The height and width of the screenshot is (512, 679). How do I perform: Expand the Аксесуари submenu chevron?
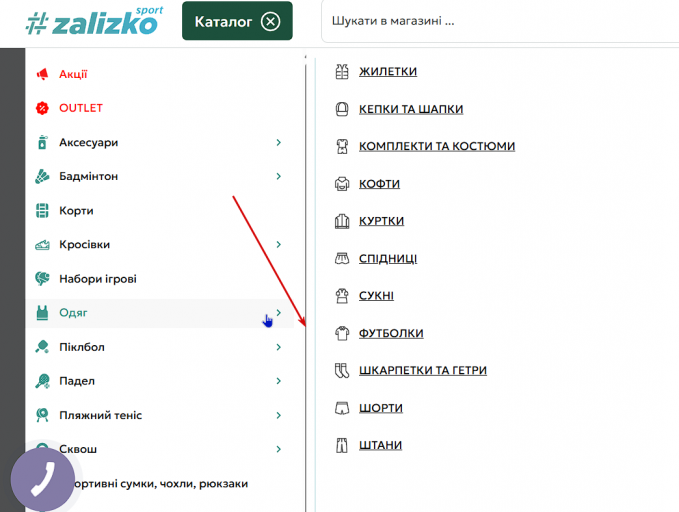(278, 143)
